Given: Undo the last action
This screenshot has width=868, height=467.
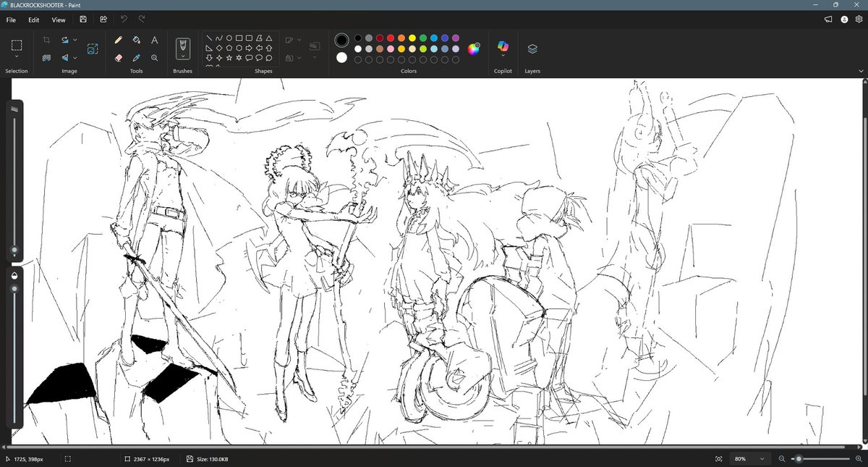Looking at the screenshot, I should pyautogui.click(x=124, y=20).
